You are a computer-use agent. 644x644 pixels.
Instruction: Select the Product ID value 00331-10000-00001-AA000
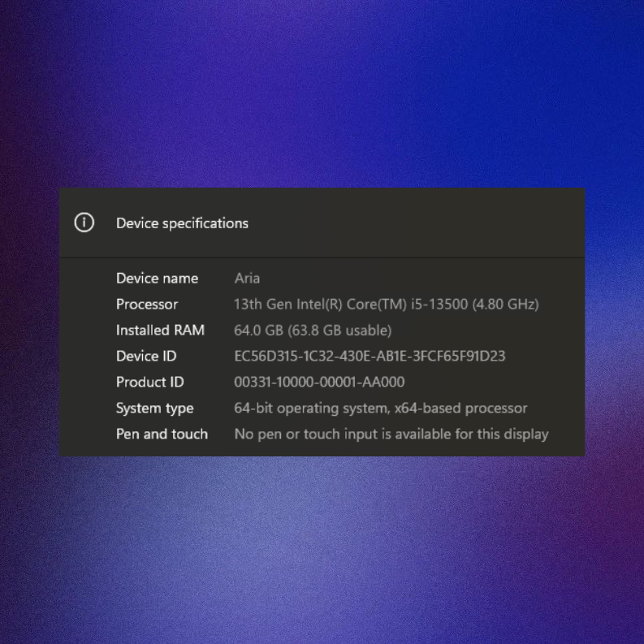coord(319,382)
